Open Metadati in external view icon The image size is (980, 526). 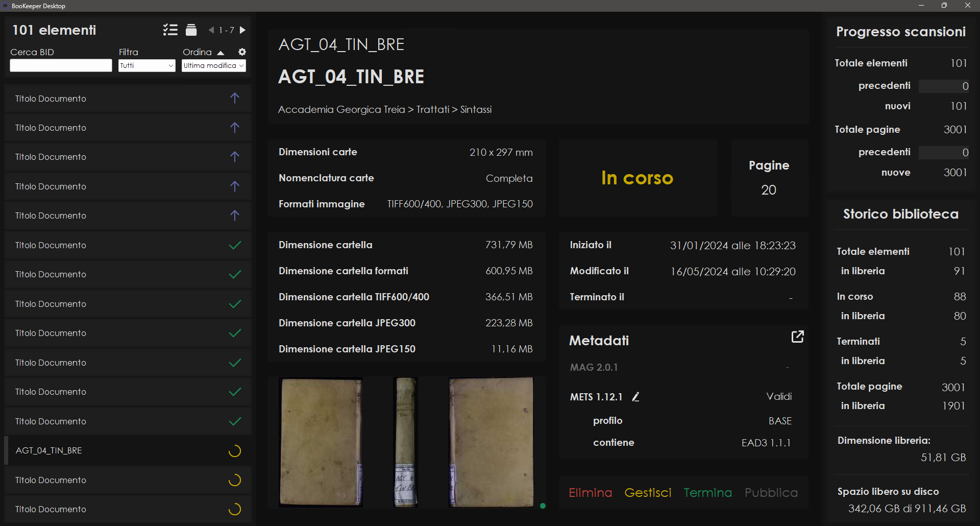coord(797,337)
